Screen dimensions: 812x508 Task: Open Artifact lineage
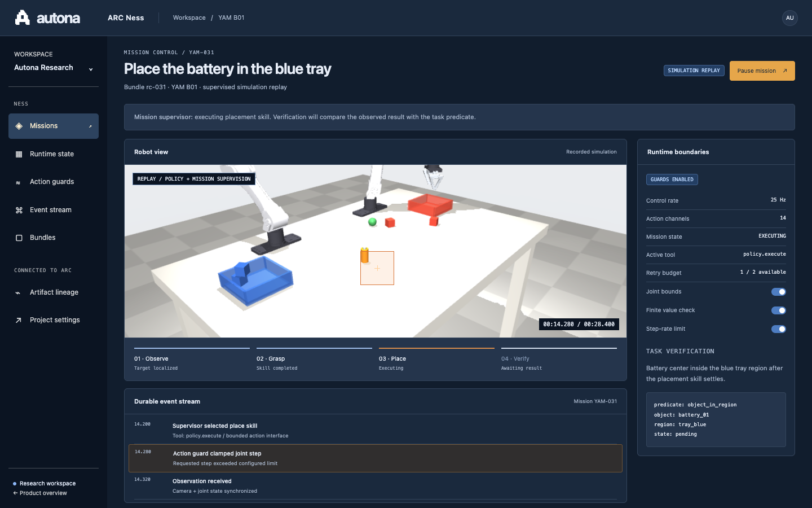pos(54,292)
